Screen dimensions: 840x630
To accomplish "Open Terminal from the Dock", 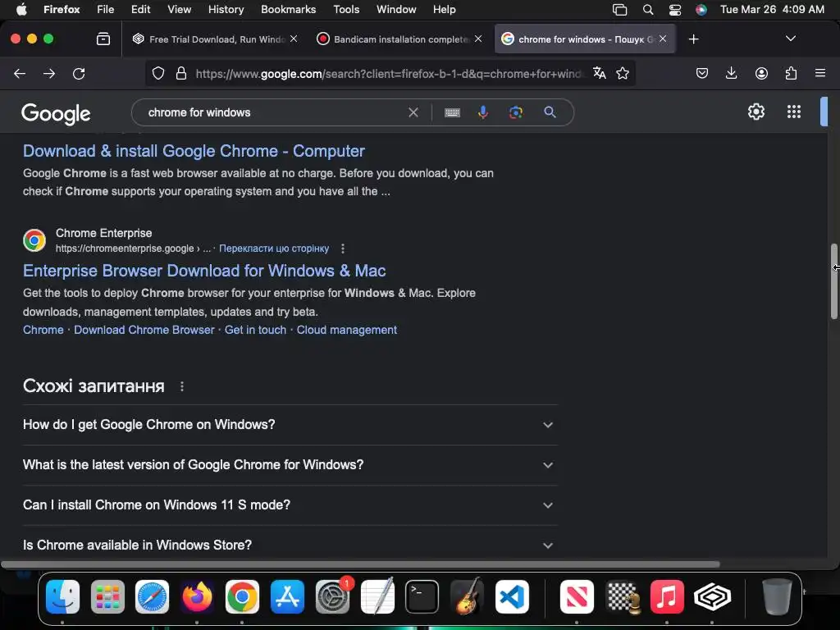I will [422, 597].
